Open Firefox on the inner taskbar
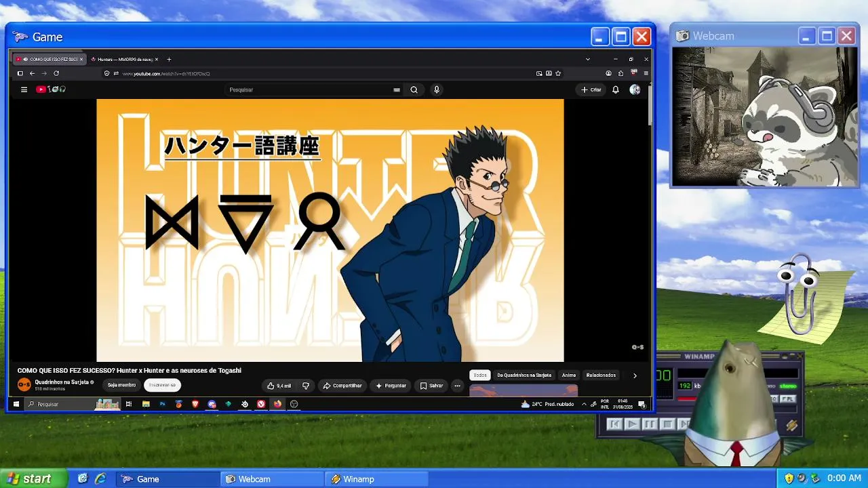Image resolution: width=868 pixels, height=488 pixels. (277, 404)
